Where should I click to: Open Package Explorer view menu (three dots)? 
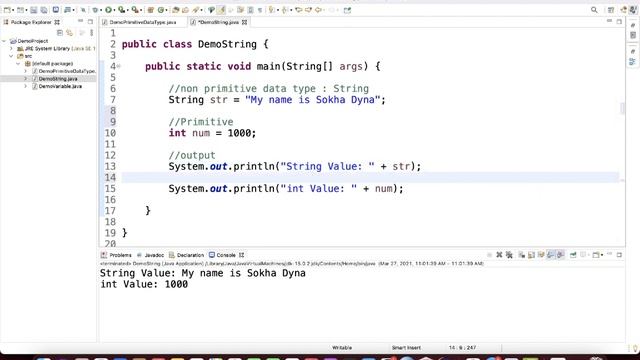tap(91, 33)
